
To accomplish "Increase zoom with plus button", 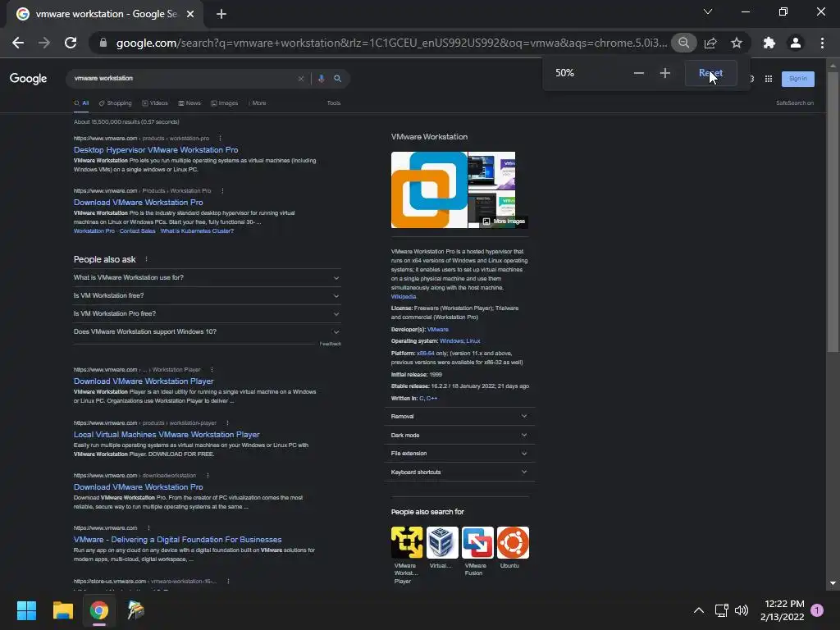I will 664,73.
